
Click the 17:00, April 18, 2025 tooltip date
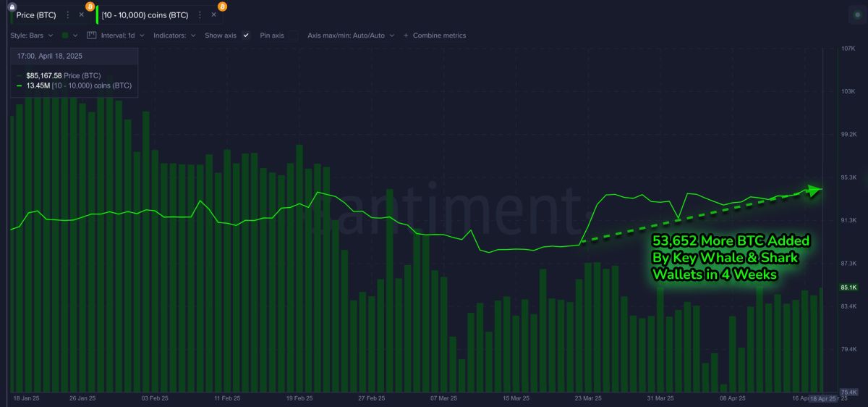point(49,55)
